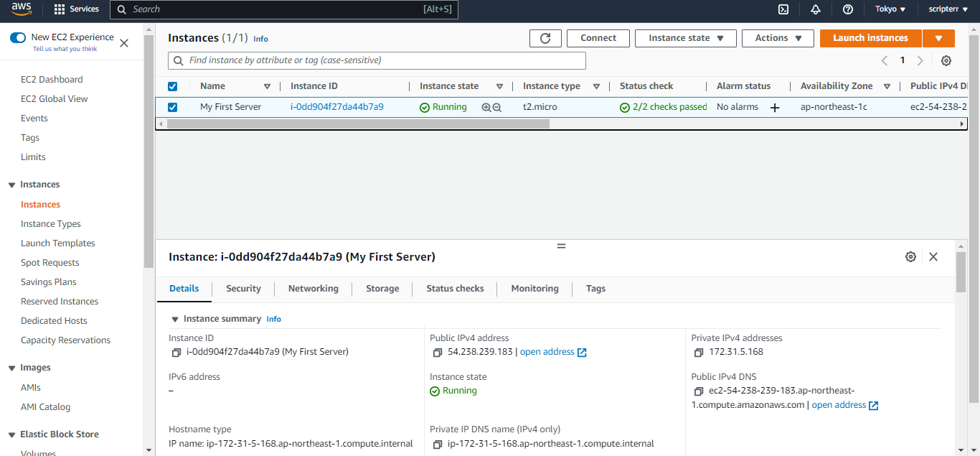This screenshot has width=980, height=456.
Task: Collapse Instance summary section
Action: [x=174, y=320]
